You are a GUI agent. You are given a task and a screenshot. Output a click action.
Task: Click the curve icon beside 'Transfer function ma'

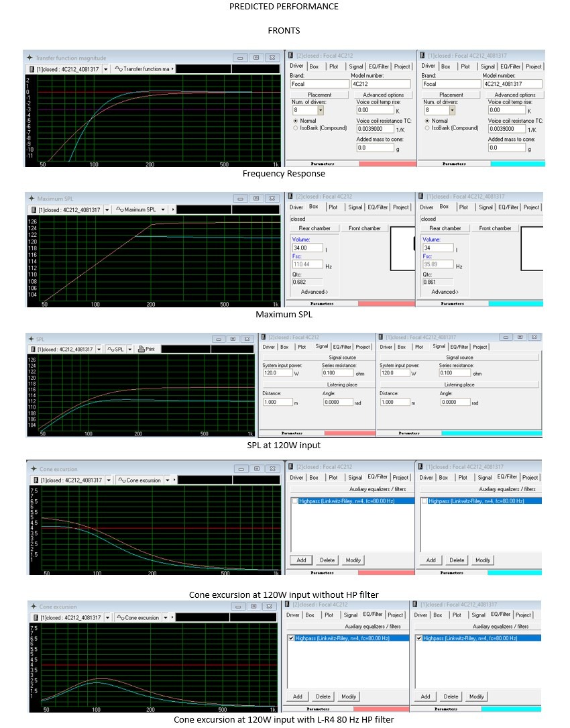click(119, 69)
